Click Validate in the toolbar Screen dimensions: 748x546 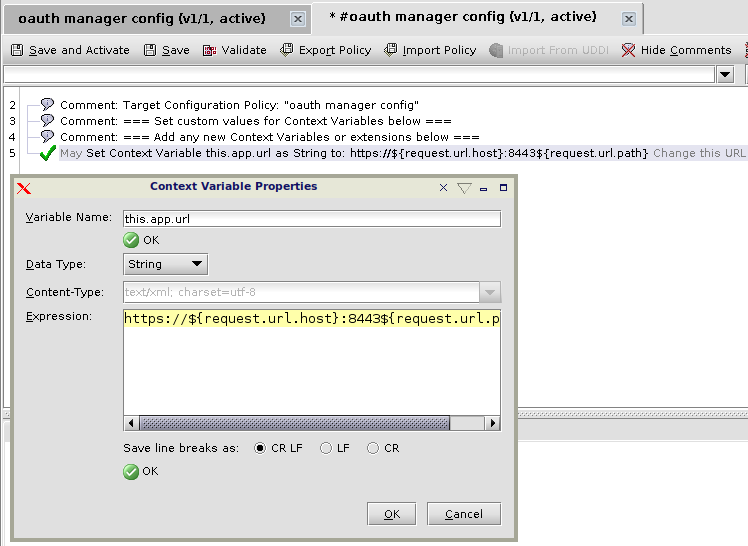coord(235,50)
